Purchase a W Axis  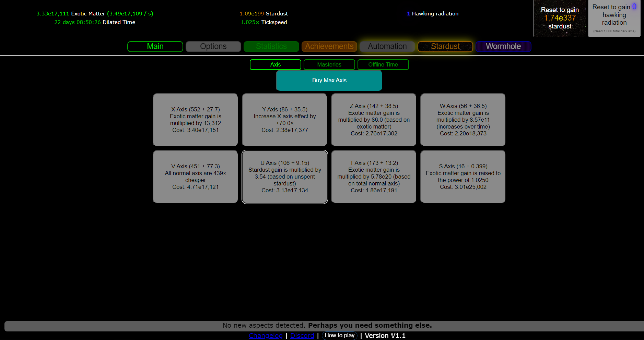(x=463, y=120)
